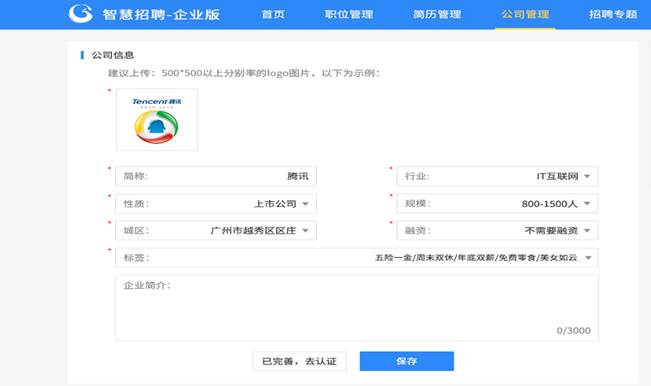Click the Tencent company logo thumbnail
651x386 pixels.
coord(157,120)
